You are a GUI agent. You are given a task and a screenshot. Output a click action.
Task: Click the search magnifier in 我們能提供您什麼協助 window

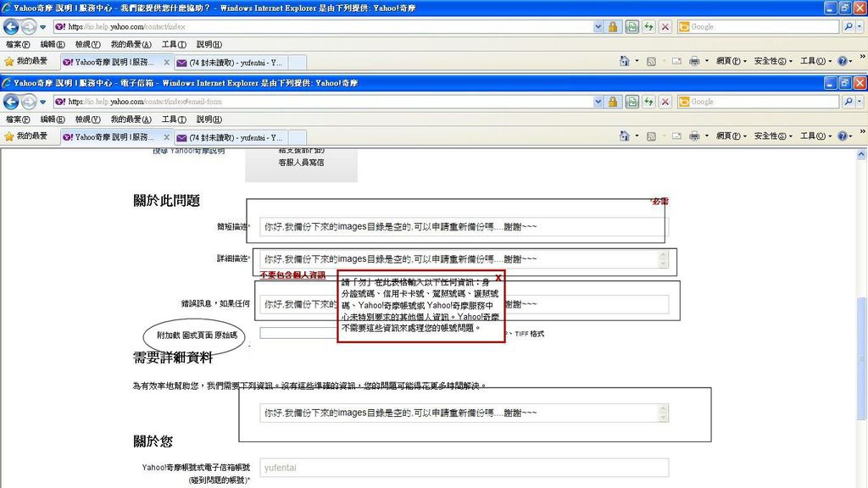point(848,26)
